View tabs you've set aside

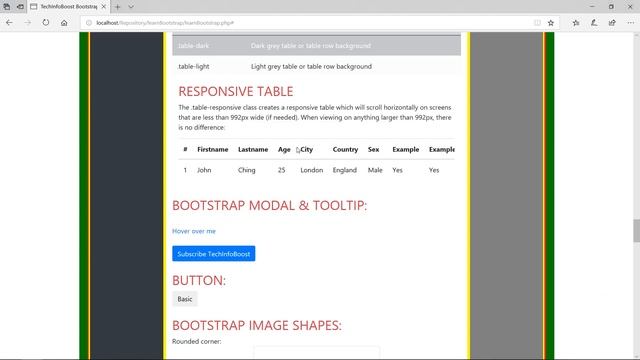point(7,7)
